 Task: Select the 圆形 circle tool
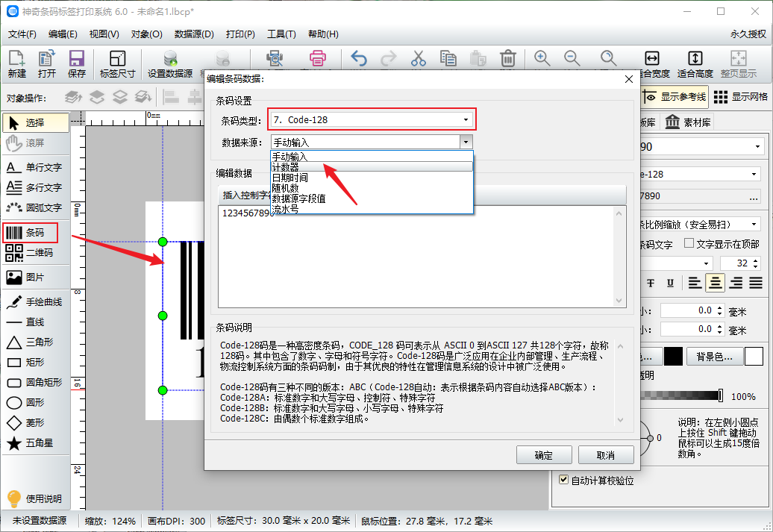pyautogui.click(x=36, y=403)
